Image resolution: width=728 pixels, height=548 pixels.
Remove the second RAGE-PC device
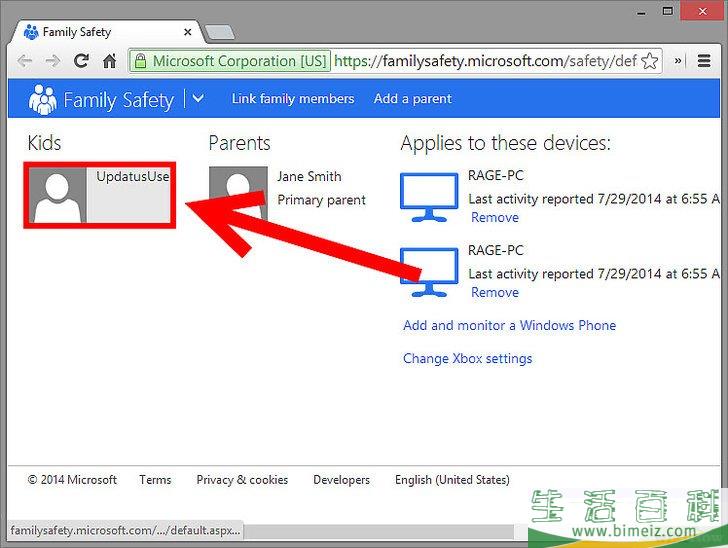click(495, 292)
